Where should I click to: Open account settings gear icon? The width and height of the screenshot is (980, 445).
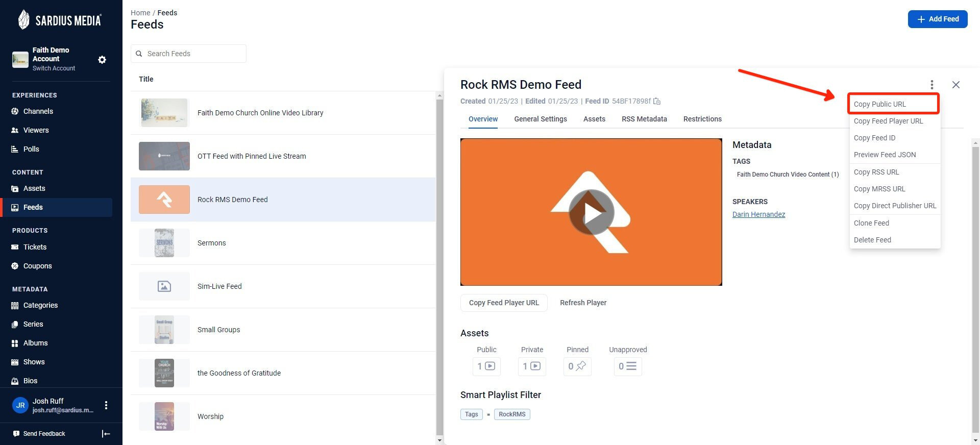click(102, 60)
